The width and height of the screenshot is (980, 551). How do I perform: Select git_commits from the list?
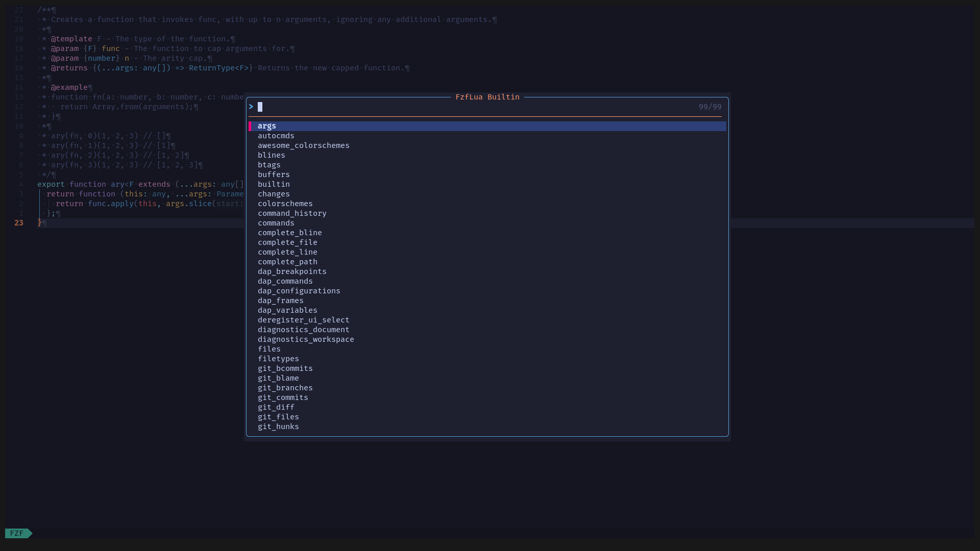click(283, 397)
